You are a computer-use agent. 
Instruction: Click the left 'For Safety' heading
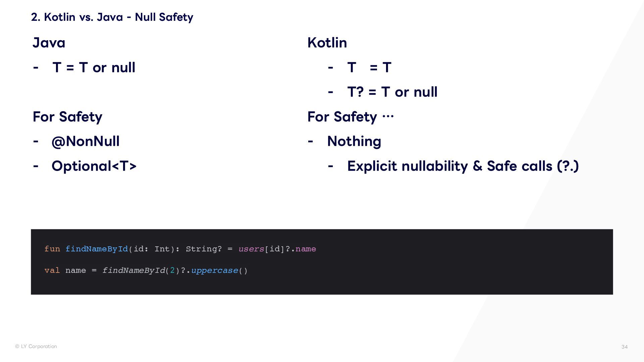(67, 117)
